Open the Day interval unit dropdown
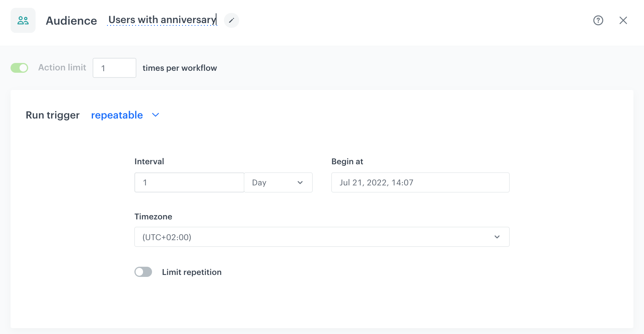The width and height of the screenshot is (644, 334). (x=278, y=183)
